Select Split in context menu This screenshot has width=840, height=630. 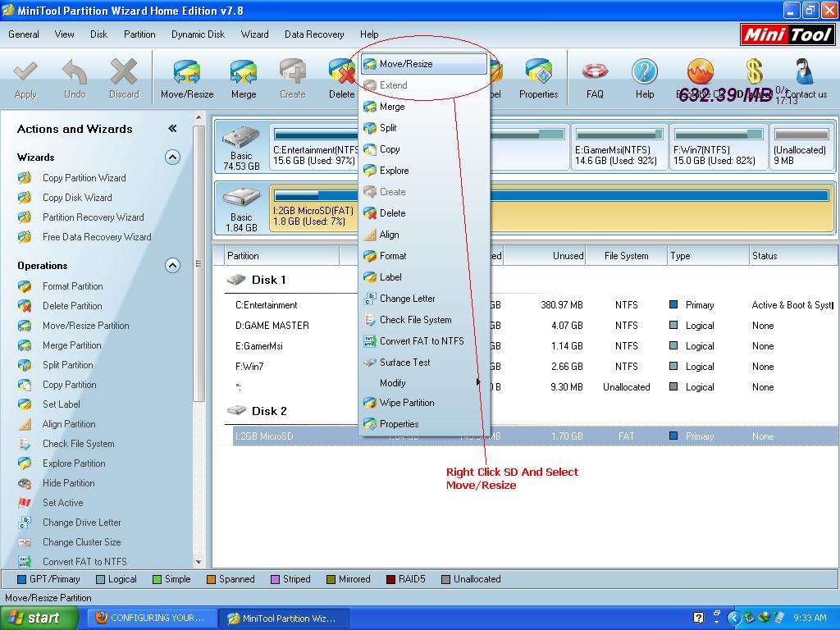click(424, 128)
